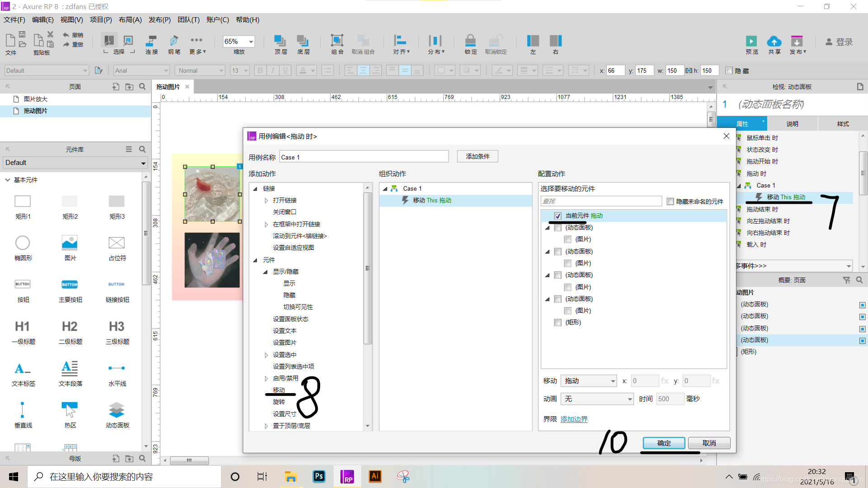This screenshot has width=868, height=488.
Task: Switch to the 说明 tab
Action: [792, 124]
